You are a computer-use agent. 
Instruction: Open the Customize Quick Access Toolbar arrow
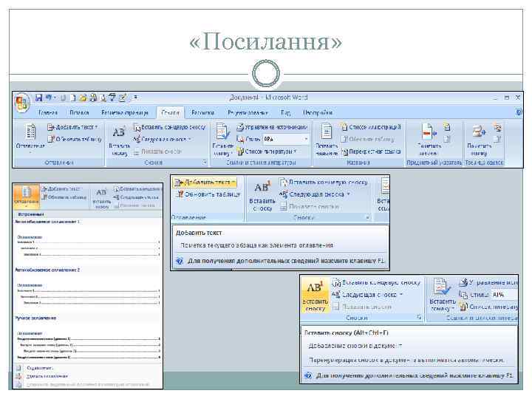tap(135, 98)
